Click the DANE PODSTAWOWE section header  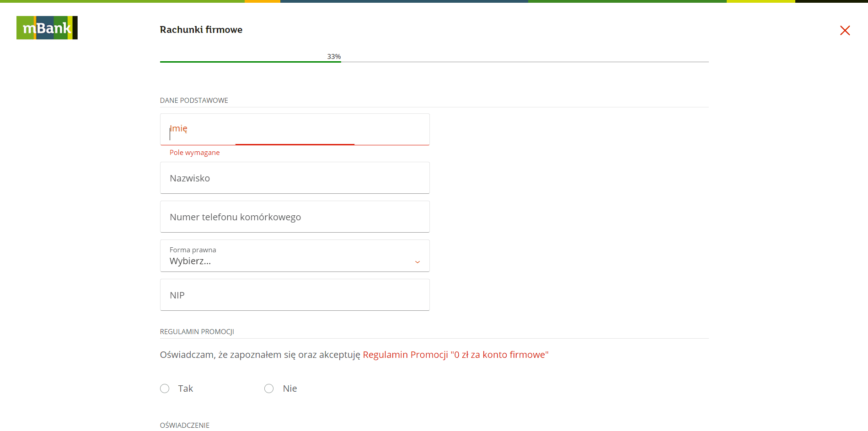click(x=194, y=101)
